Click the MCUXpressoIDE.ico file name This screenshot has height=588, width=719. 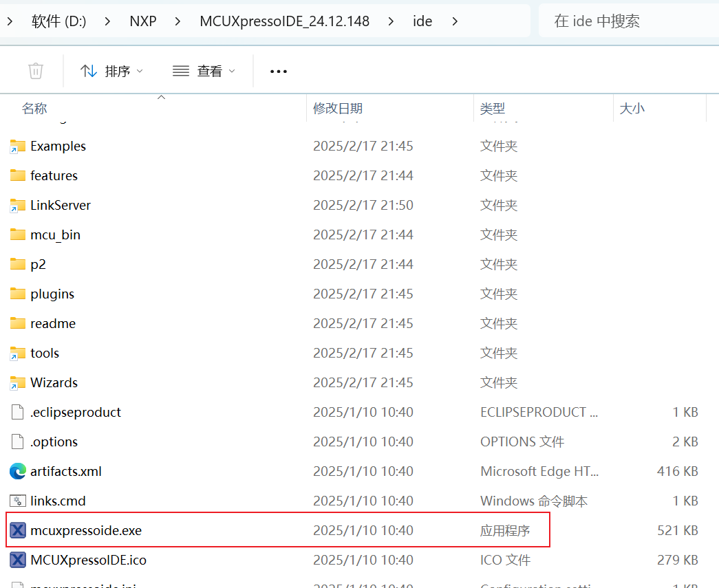click(89, 560)
